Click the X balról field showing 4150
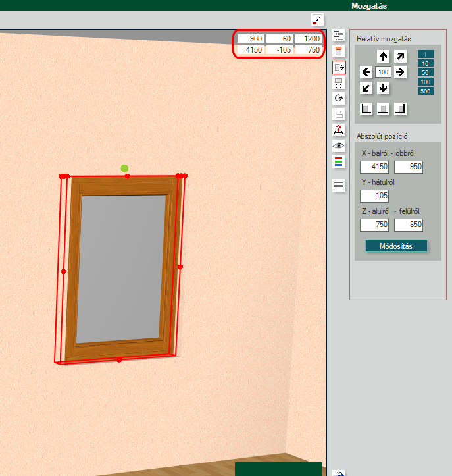Screen dimensions: 452x476 374,167
